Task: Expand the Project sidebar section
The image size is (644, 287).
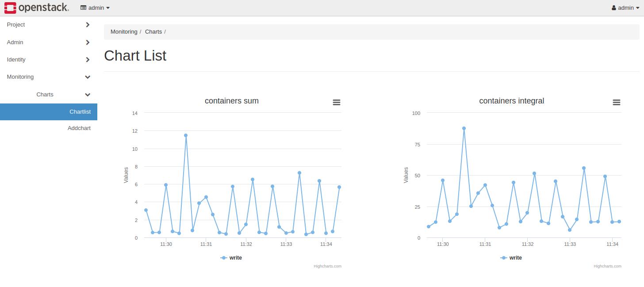Action: click(x=49, y=25)
